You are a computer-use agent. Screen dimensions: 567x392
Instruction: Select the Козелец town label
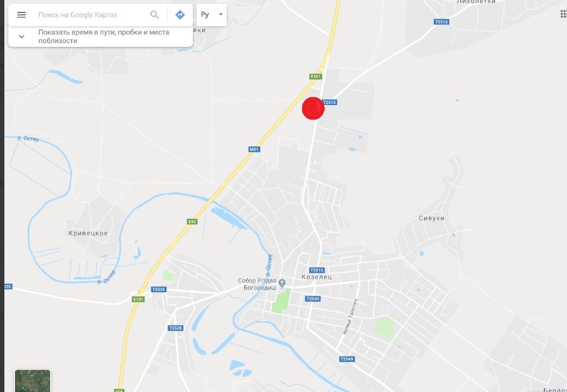[317, 277]
